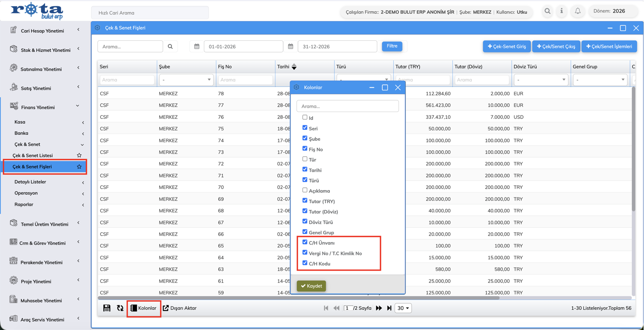This screenshot has height=330, width=644.
Task: Open the Şube column filter dropdown
Action: coord(186,80)
